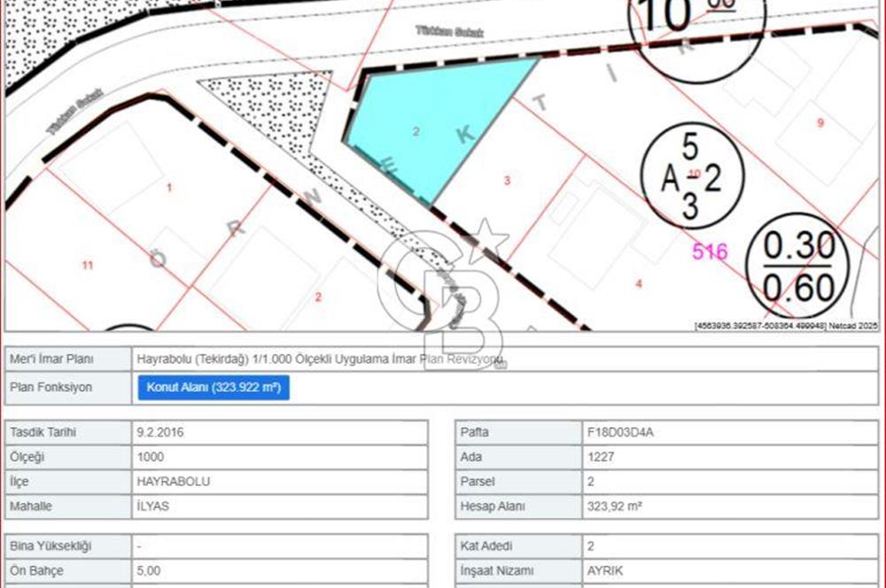Click the Hesap Alanı value 323,92 m²

[614, 507]
